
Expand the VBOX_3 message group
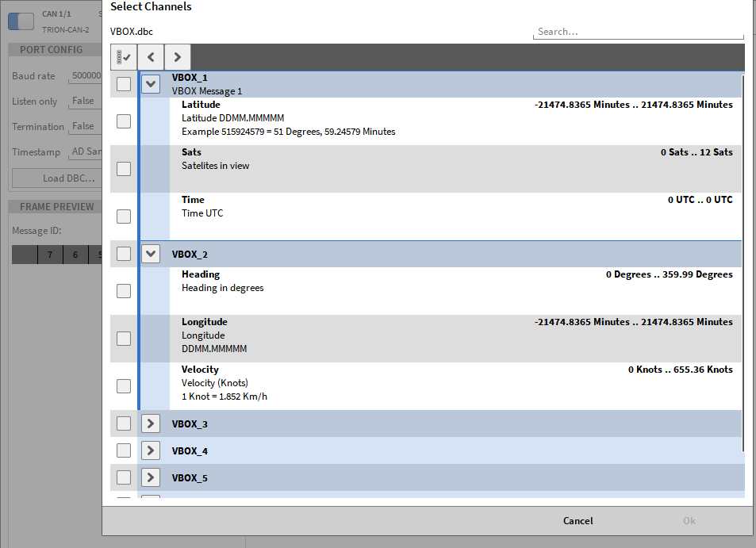click(151, 423)
